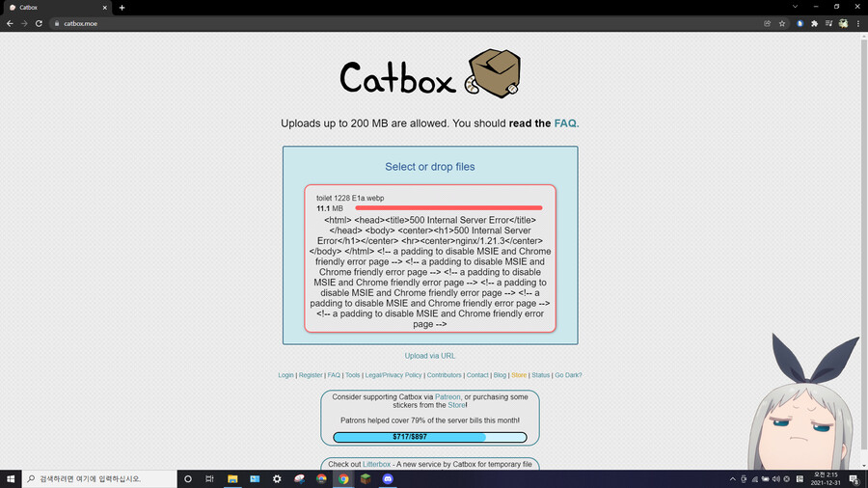
Task: Click the $717/$897 funding progress bar
Action: (x=430, y=437)
